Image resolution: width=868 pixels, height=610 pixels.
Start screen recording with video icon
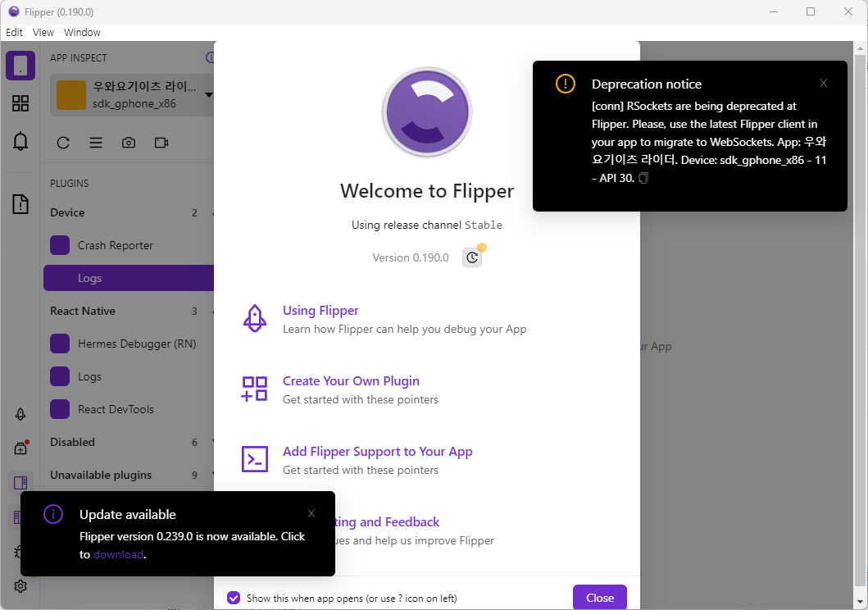click(x=161, y=143)
